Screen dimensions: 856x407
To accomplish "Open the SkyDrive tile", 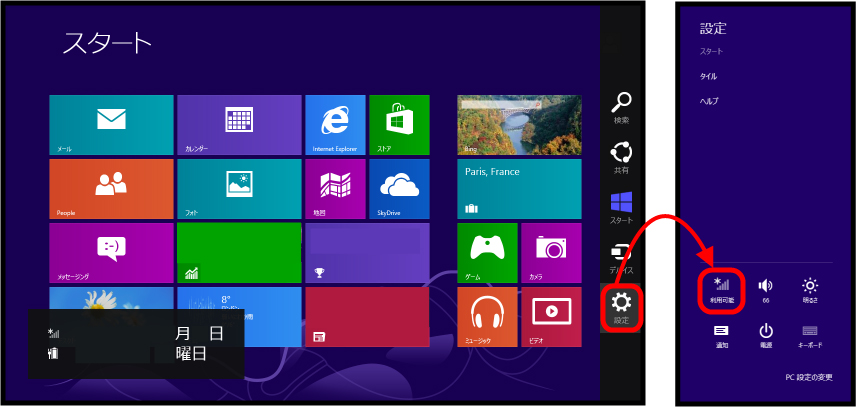I will [399, 189].
